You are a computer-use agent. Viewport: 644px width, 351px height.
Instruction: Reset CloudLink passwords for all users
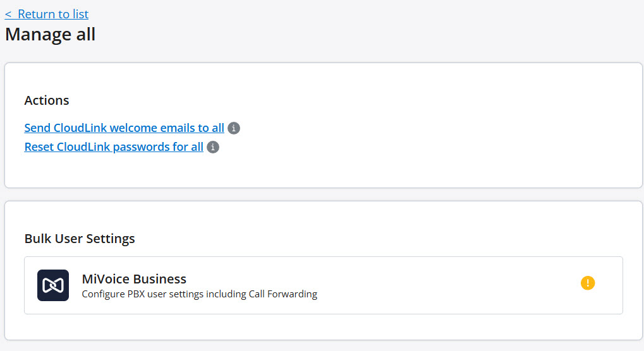tap(114, 147)
